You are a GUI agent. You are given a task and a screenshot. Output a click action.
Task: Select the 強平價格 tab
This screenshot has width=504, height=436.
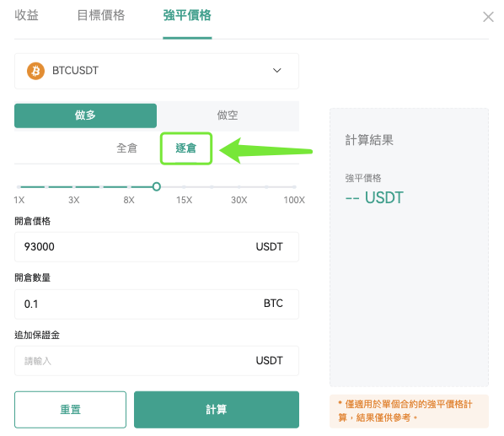tap(187, 15)
